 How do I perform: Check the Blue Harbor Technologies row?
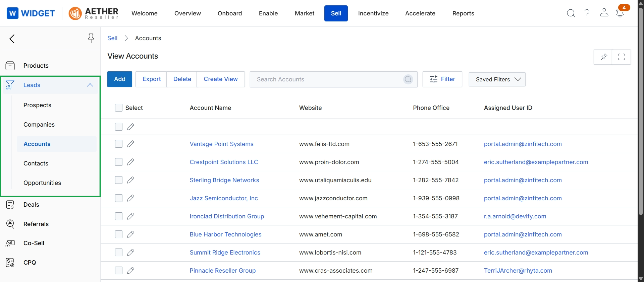pyautogui.click(x=119, y=234)
